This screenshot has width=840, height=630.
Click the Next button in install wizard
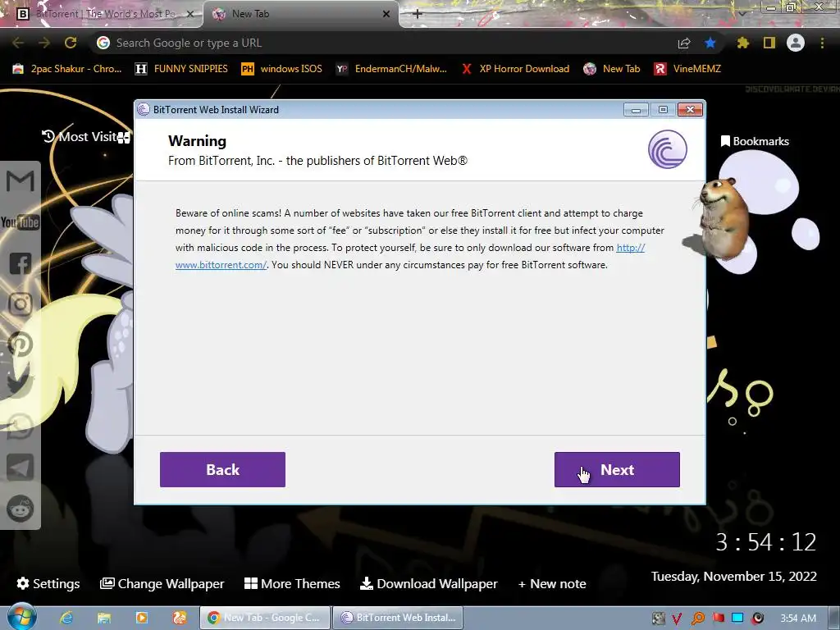pos(617,469)
